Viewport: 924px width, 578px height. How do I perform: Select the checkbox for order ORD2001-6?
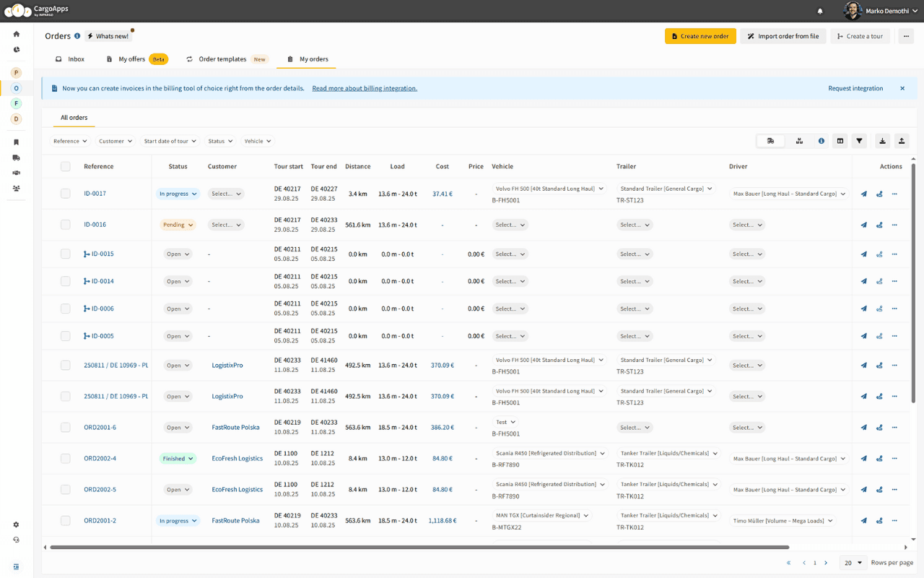[x=66, y=428]
